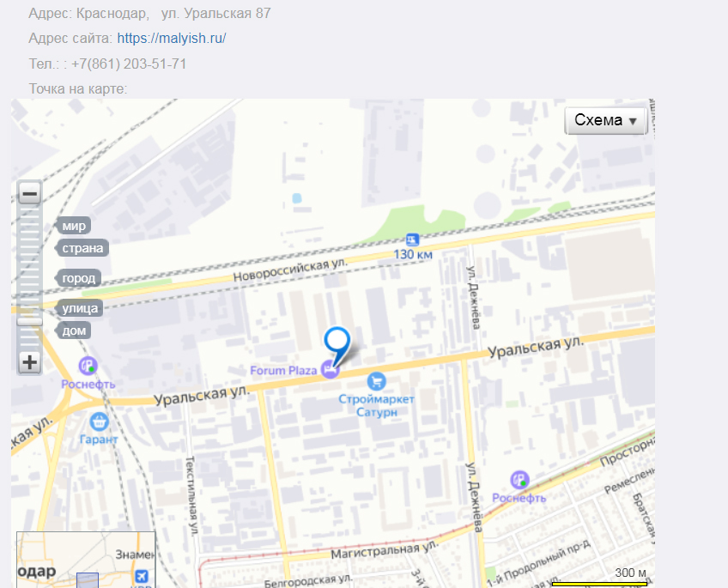Viewport: 728px width, 588px height.
Task: Set zoom level to мир
Action: click(73, 226)
